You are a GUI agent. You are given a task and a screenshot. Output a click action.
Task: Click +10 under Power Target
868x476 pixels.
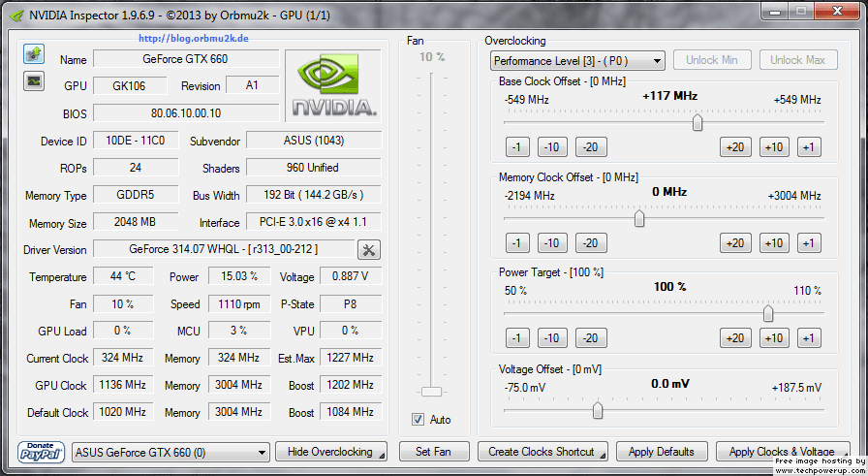pyautogui.click(x=774, y=338)
